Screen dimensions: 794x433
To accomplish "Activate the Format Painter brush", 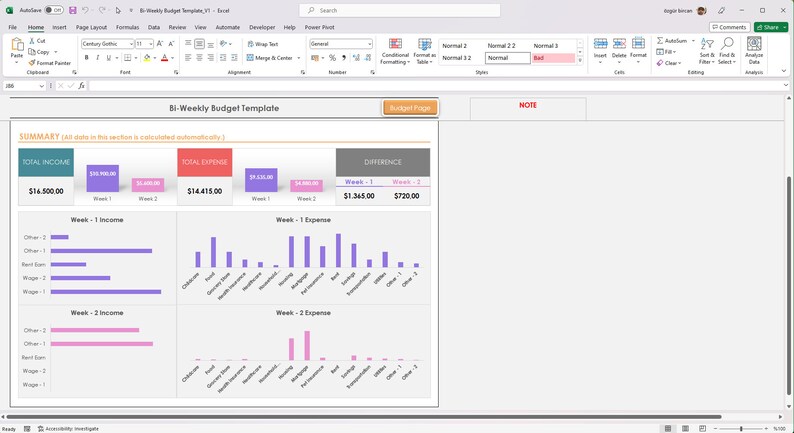I will point(50,63).
